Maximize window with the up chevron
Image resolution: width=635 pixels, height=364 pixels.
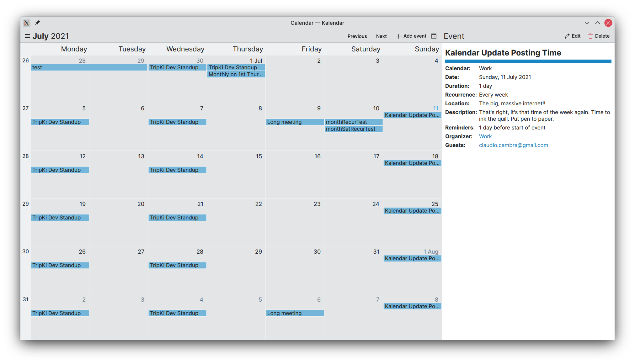coord(598,23)
